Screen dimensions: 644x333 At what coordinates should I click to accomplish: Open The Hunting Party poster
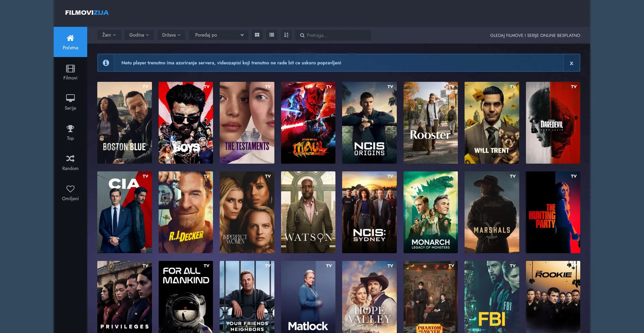click(x=553, y=212)
